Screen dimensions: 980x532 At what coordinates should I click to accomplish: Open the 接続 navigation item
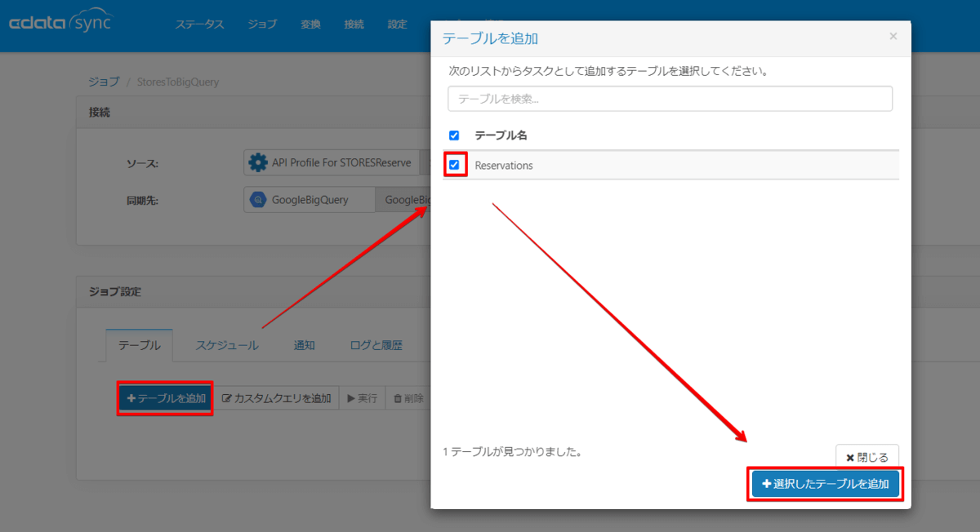(x=354, y=24)
